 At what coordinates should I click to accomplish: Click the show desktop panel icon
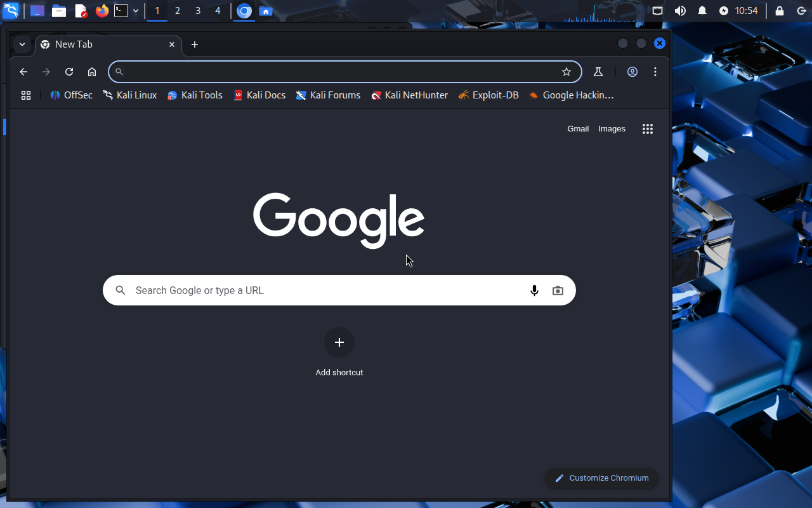pyautogui.click(x=37, y=11)
